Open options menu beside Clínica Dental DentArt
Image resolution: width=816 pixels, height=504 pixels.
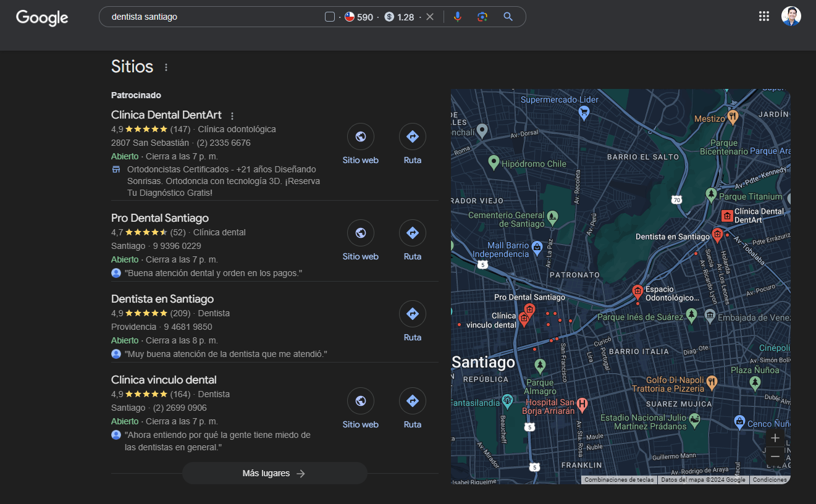coord(232,115)
